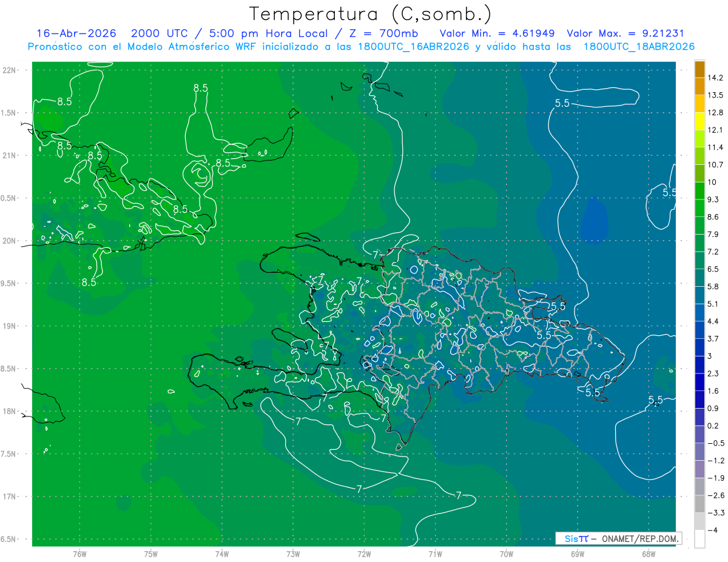Click the Temperatura (C,somb.) title
Image resolution: width=728 pixels, height=562 pixels.
point(371,14)
